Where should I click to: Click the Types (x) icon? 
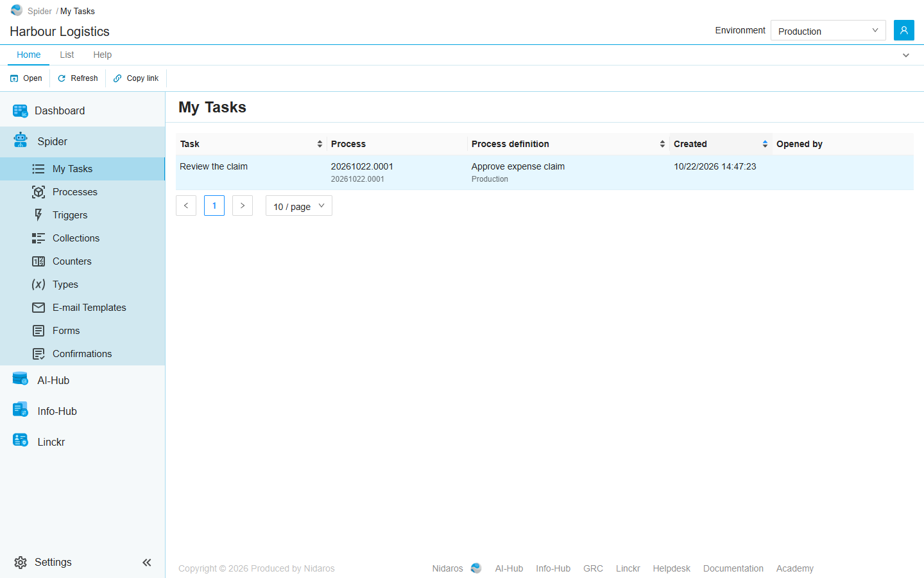(x=38, y=285)
